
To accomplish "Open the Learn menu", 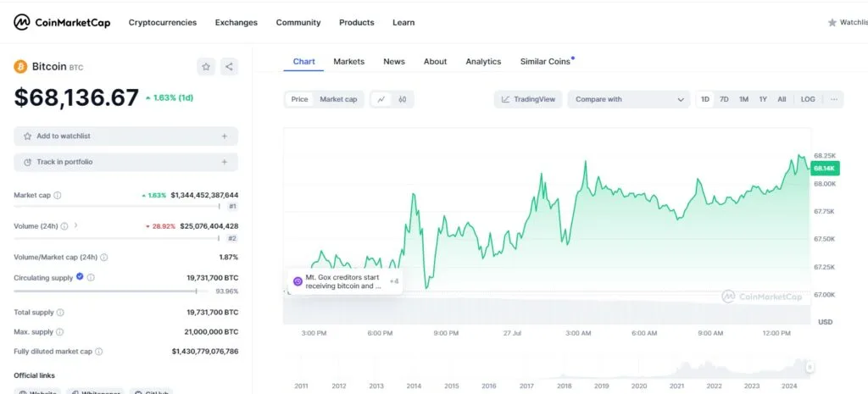I will click(403, 23).
